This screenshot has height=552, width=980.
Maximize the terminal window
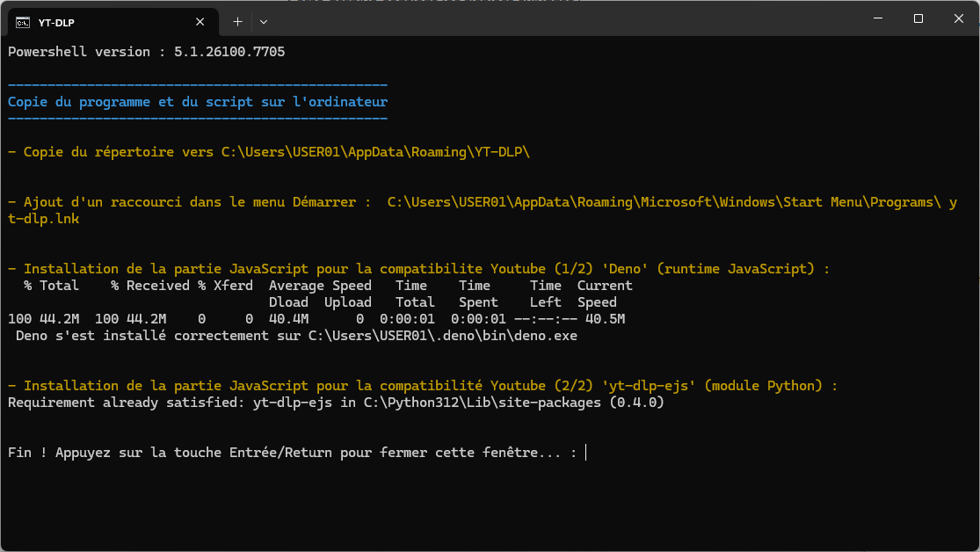(x=918, y=18)
